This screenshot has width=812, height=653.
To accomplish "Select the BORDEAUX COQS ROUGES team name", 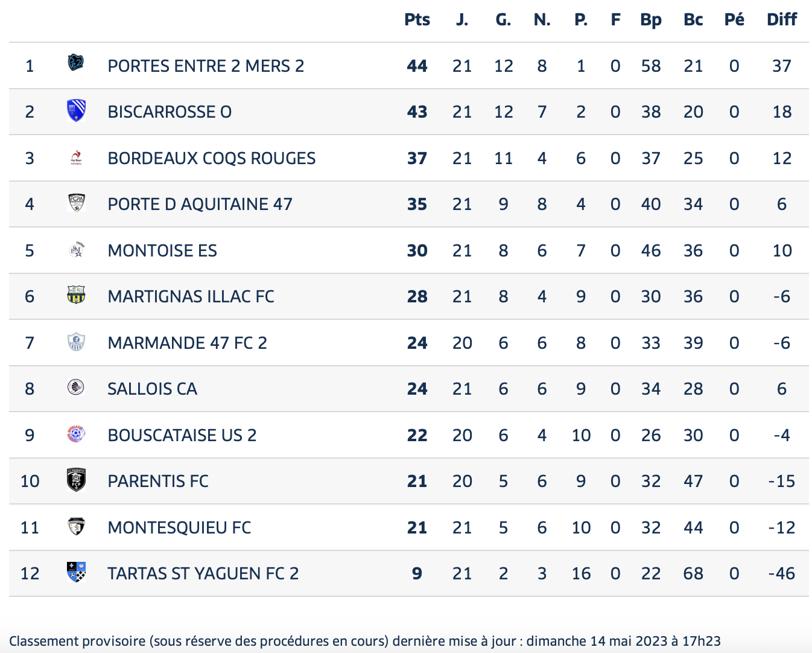I will 212,158.
